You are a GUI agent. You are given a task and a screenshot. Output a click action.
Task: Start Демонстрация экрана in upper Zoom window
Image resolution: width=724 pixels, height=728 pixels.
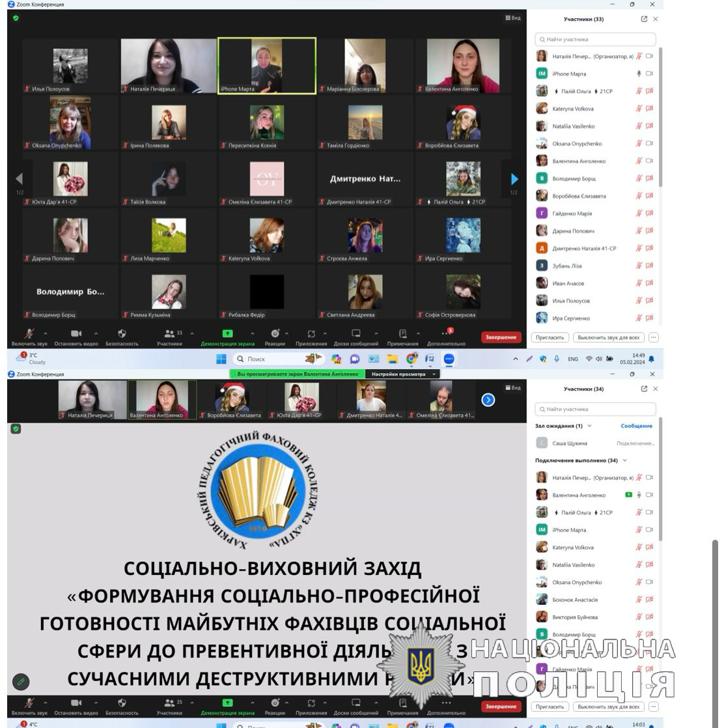pos(227,337)
